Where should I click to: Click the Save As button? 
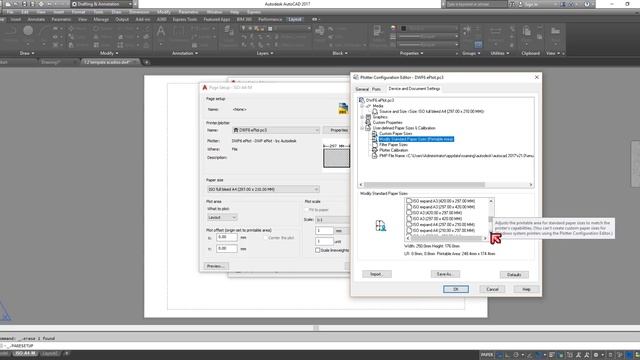pyautogui.click(x=444, y=274)
